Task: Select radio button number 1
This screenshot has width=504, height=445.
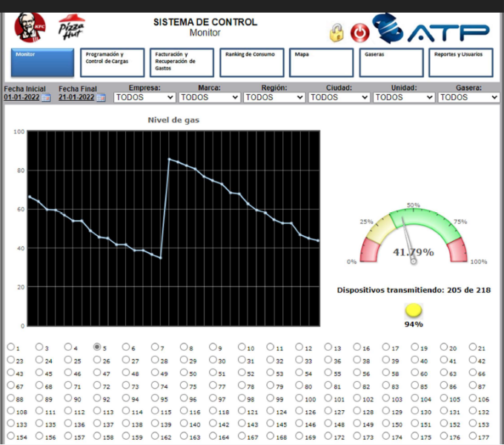Action: 10,347
